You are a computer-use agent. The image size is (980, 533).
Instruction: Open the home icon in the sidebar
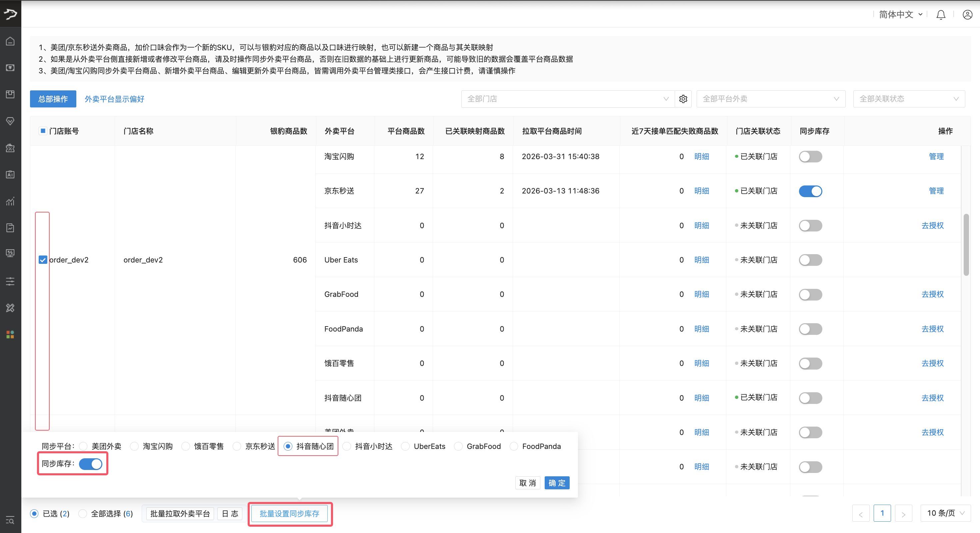click(x=10, y=41)
